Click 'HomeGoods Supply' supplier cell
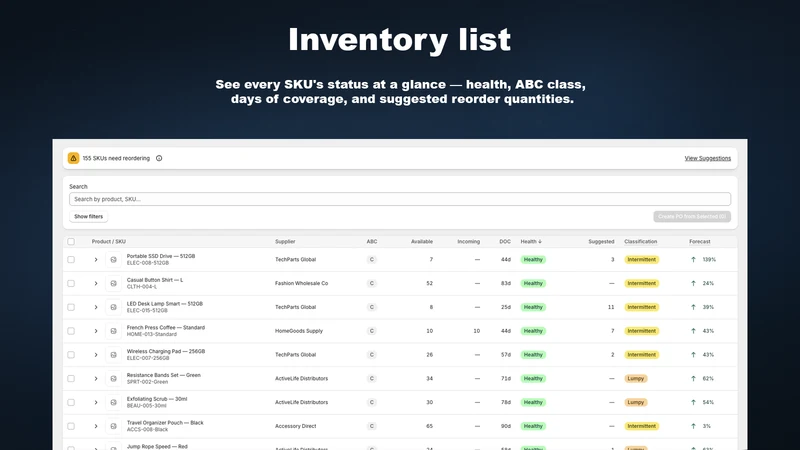 tap(299, 331)
